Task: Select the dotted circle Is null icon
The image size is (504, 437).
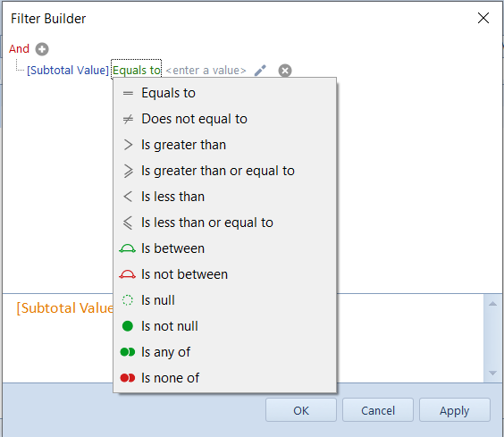Action: point(127,300)
